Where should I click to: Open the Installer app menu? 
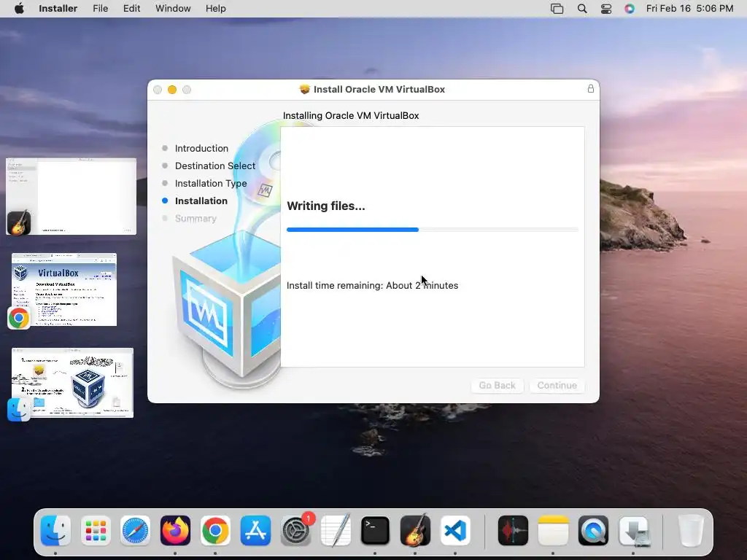pos(58,9)
